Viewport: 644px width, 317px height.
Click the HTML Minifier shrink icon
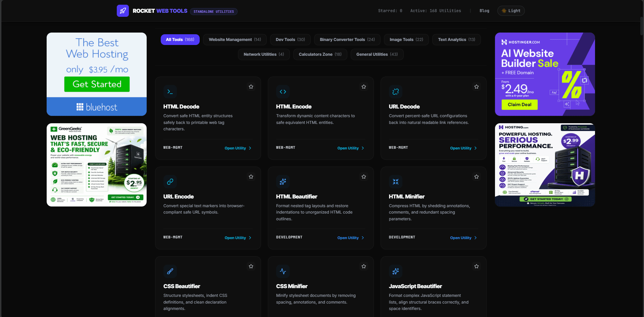point(396,182)
